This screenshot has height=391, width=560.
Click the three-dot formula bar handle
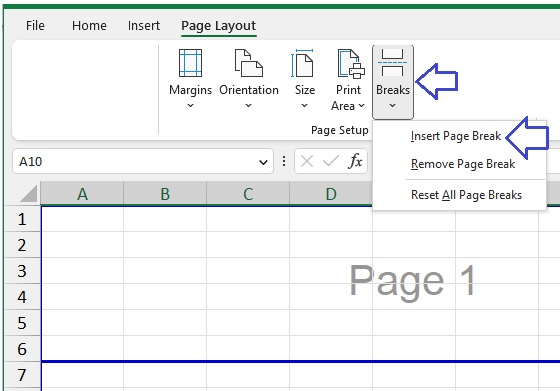pyautogui.click(x=284, y=161)
